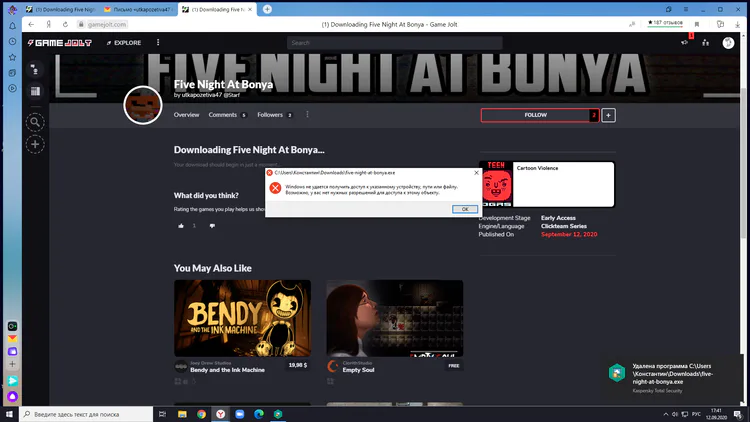This screenshot has width=750, height=422.
Task: Open Google Chrome on the taskbar
Action: click(x=201, y=414)
